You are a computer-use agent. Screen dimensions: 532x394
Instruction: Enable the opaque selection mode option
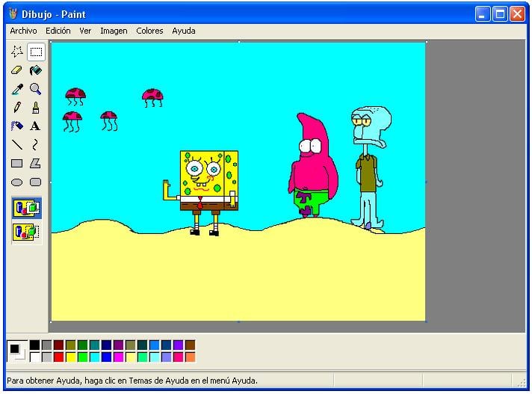point(26,208)
